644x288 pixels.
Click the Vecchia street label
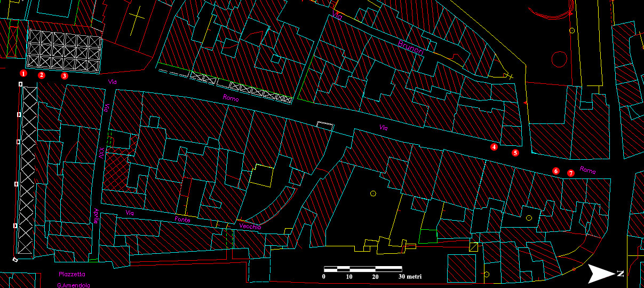pyautogui.click(x=250, y=227)
